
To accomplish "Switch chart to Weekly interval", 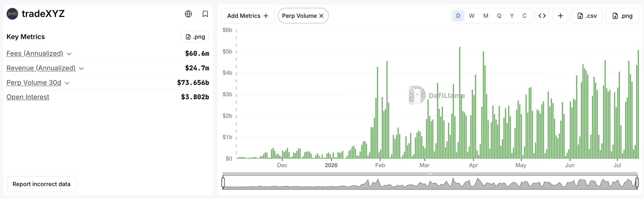I will tap(472, 16).
